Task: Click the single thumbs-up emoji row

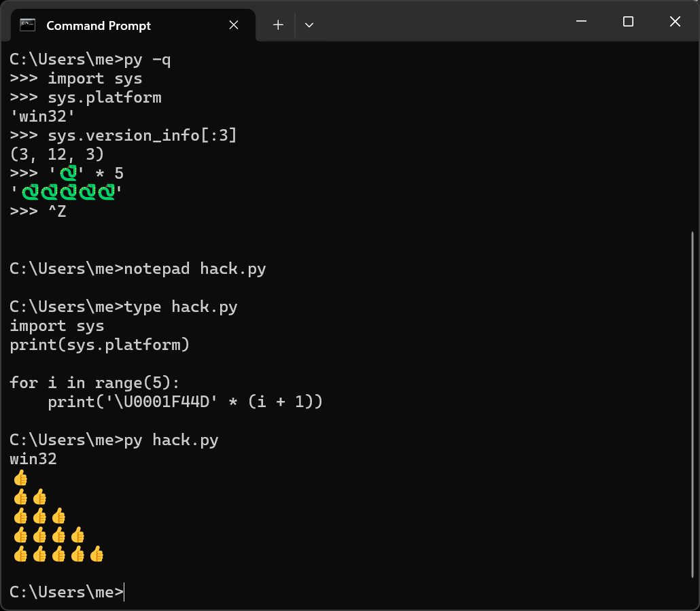Action: (x=20, y=478)
